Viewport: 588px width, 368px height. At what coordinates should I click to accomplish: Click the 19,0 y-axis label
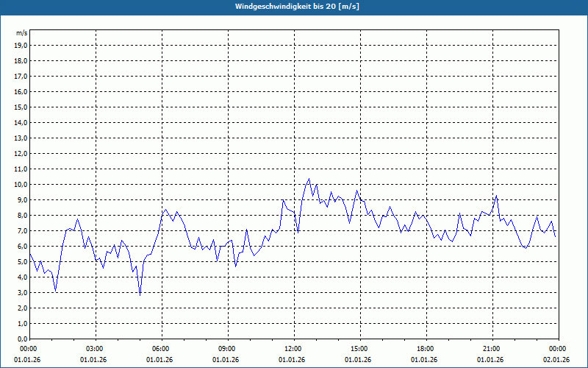[x=21, y=46]
